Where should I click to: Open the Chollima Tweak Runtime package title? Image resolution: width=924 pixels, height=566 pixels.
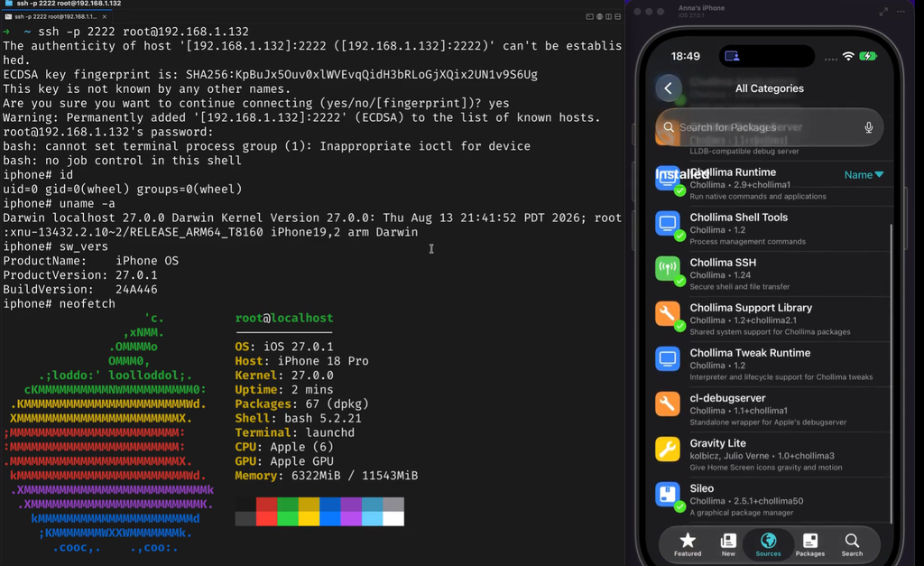click(750, 353)
